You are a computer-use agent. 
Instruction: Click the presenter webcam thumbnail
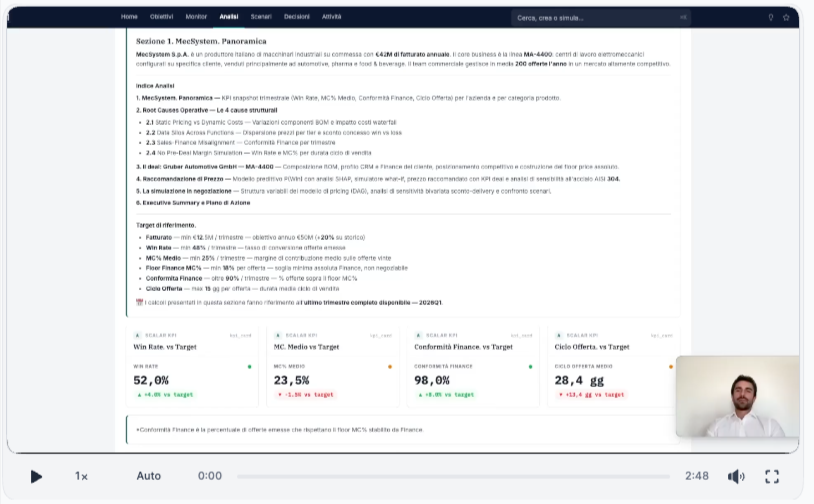(x=737, y=396)
